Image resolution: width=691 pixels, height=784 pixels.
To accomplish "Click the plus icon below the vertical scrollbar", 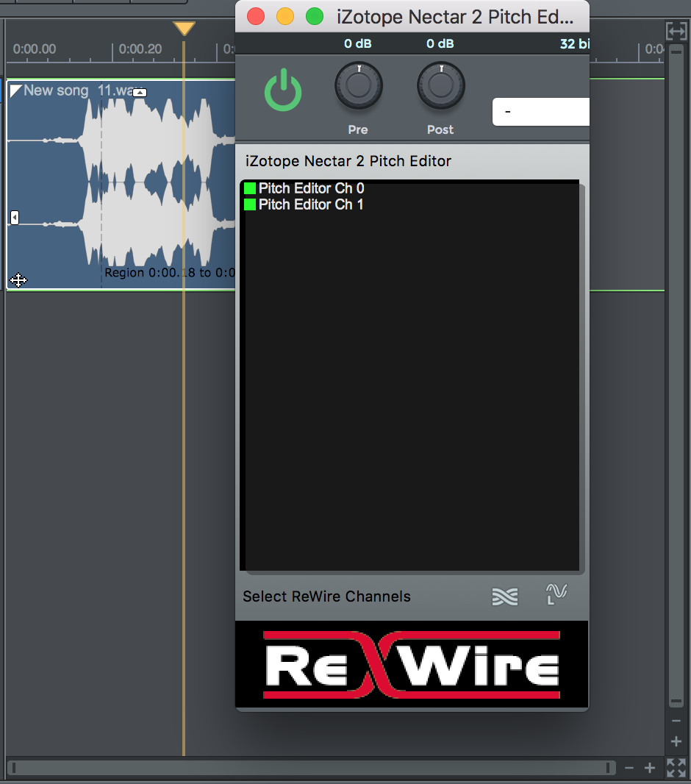I will (676, 741).
